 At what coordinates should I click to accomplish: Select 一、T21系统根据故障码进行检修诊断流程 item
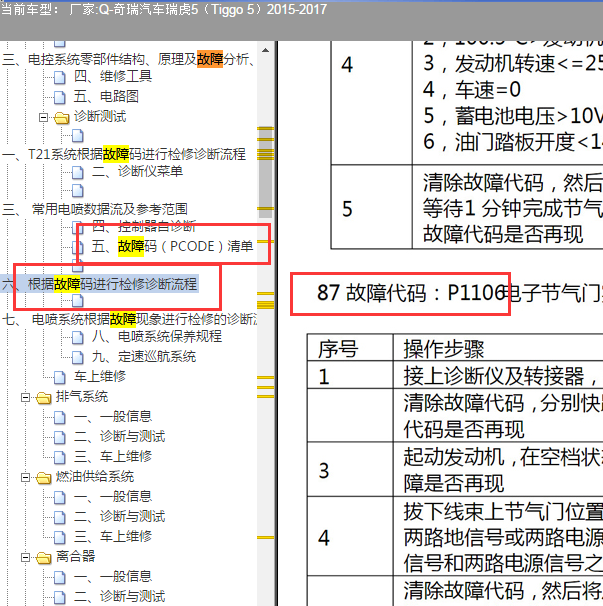click(124, 154)
